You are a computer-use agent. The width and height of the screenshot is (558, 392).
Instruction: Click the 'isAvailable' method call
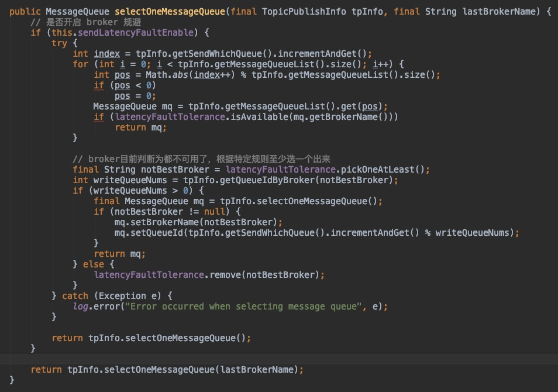(x=260, y=117)
